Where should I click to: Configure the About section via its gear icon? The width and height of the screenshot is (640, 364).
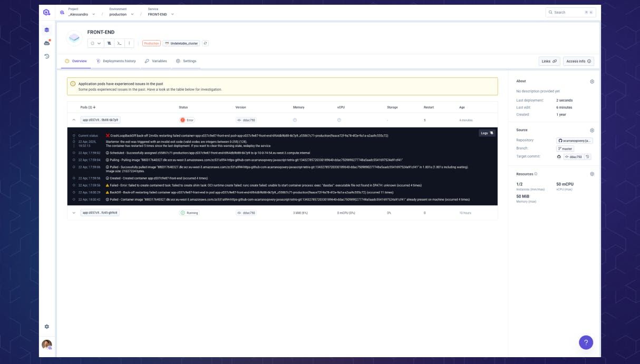[x=591, y=81]
